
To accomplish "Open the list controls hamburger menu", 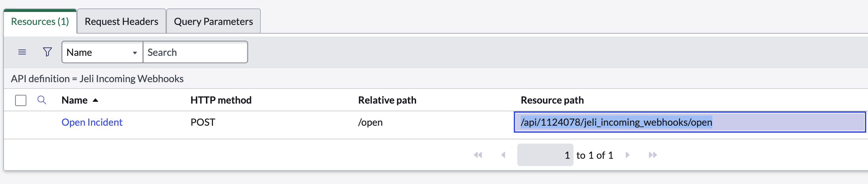I will click(22, 52).
